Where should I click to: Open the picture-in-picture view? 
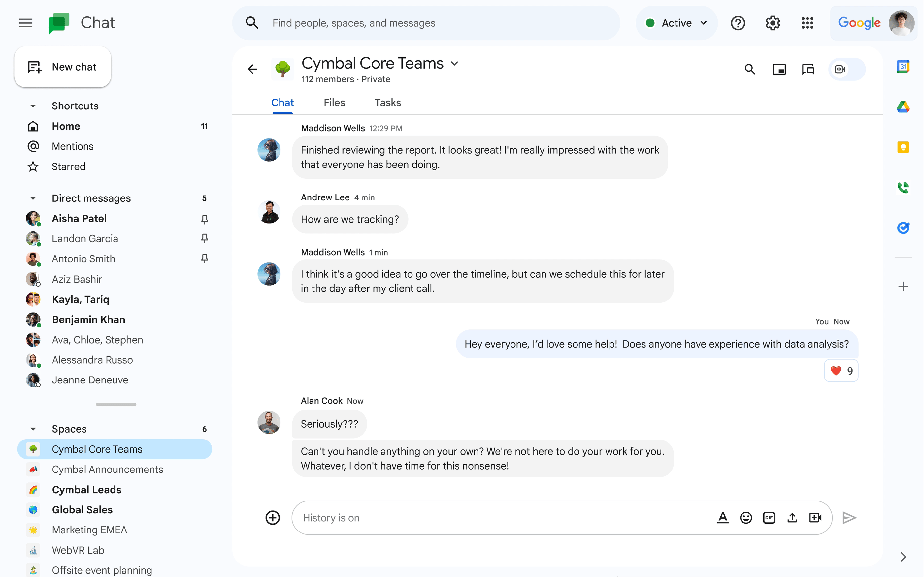(x=779, y=69)
